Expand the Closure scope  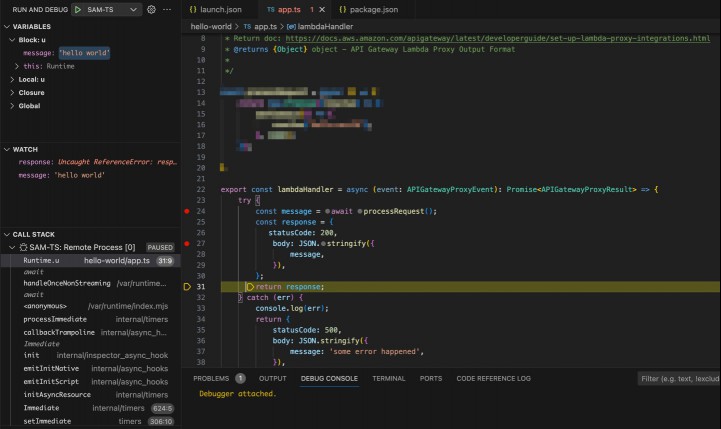pyautogui.click(x=12, y=92)
